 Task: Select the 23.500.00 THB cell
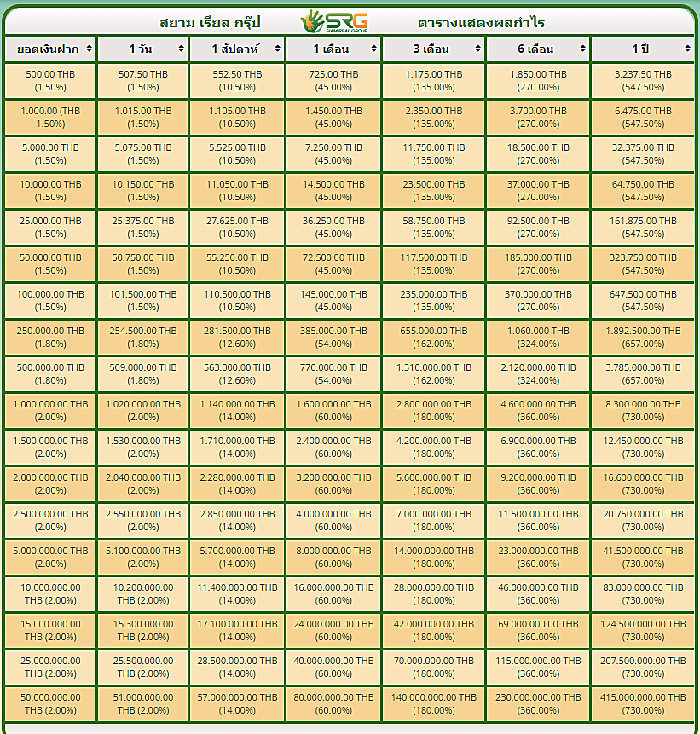[434, 191]
